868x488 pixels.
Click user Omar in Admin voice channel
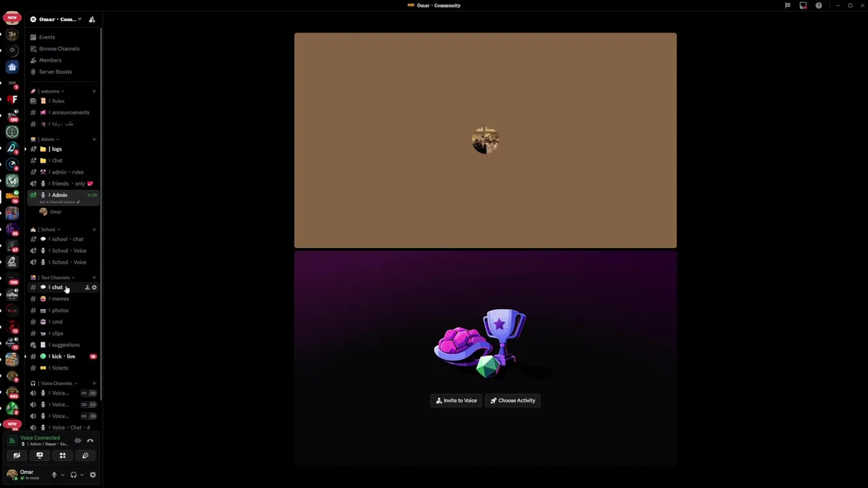[x=56, y=212]
